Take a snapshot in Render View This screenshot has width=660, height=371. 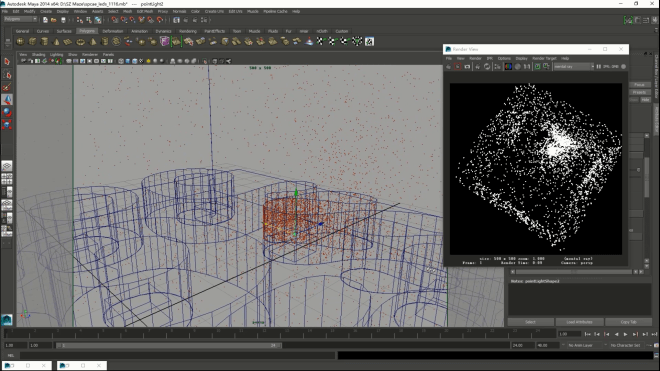pos(467,67)
